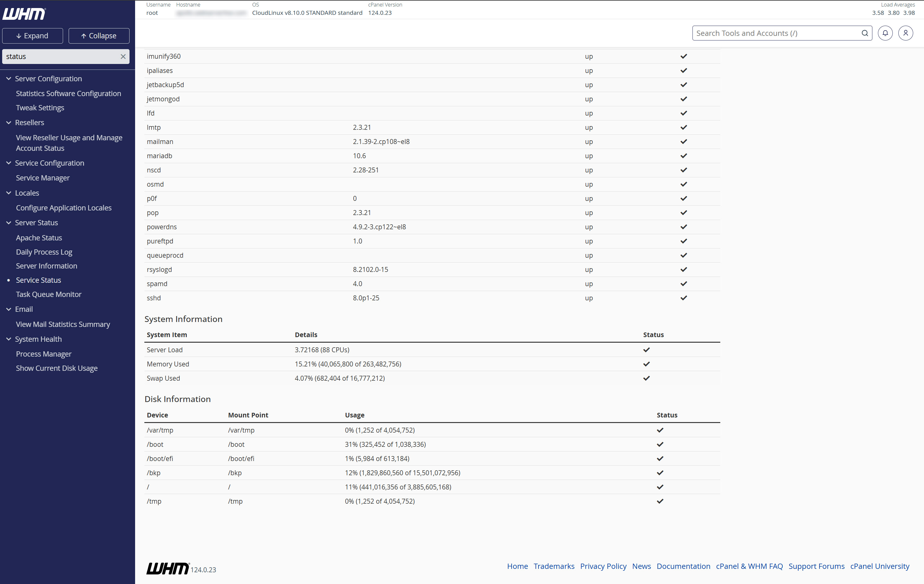Image resolution: width=924 pixels, height=584 pixels.
Task: Collapse the System Health section
Action: pyautogui.click(x=9, y=339)
